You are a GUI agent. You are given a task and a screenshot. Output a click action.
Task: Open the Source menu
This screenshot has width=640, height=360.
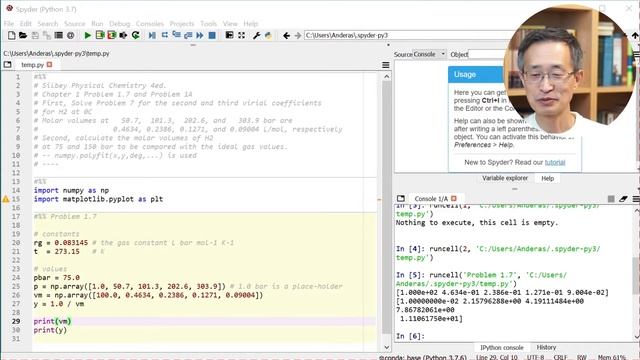point(75,24)
